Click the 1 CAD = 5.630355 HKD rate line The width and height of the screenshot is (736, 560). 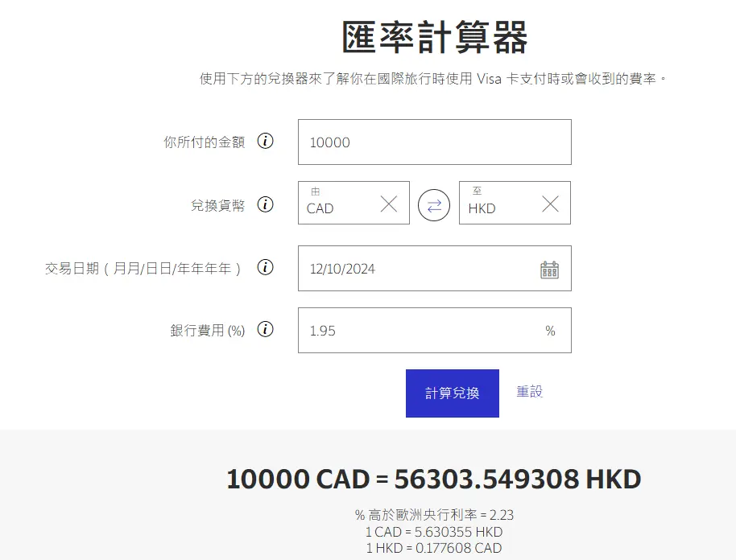434,532
